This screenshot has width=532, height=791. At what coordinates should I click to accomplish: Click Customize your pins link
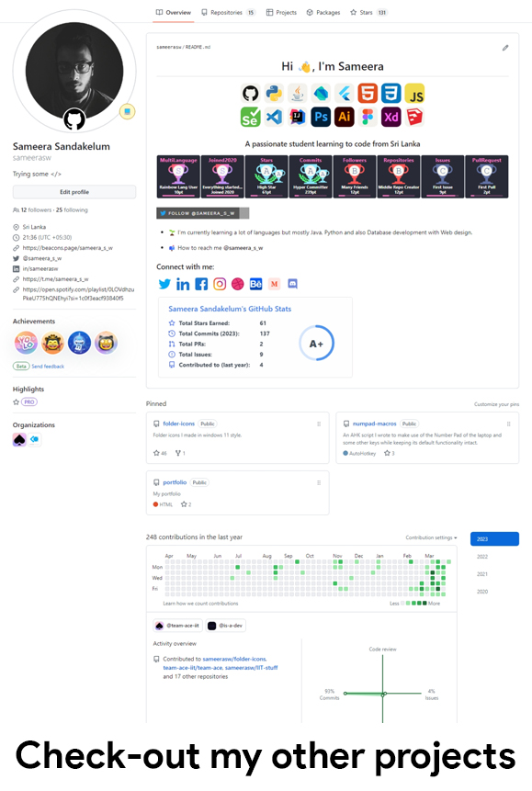(496, 404)
